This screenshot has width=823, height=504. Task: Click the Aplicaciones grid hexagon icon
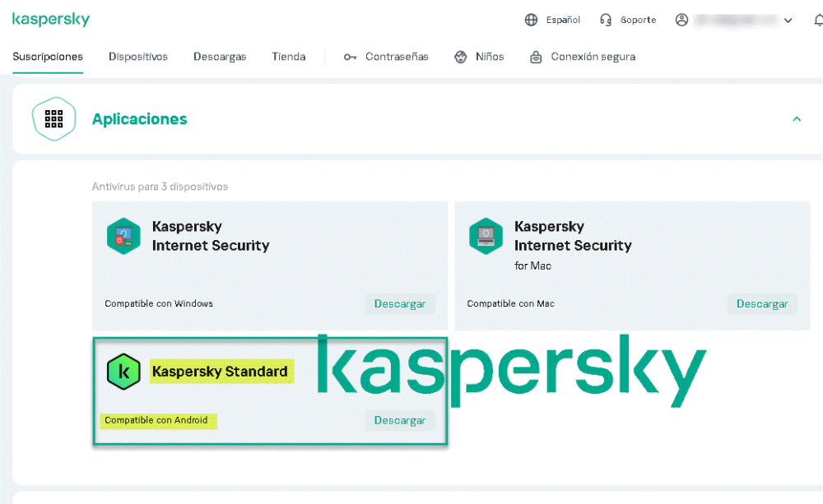pos(54,119)
